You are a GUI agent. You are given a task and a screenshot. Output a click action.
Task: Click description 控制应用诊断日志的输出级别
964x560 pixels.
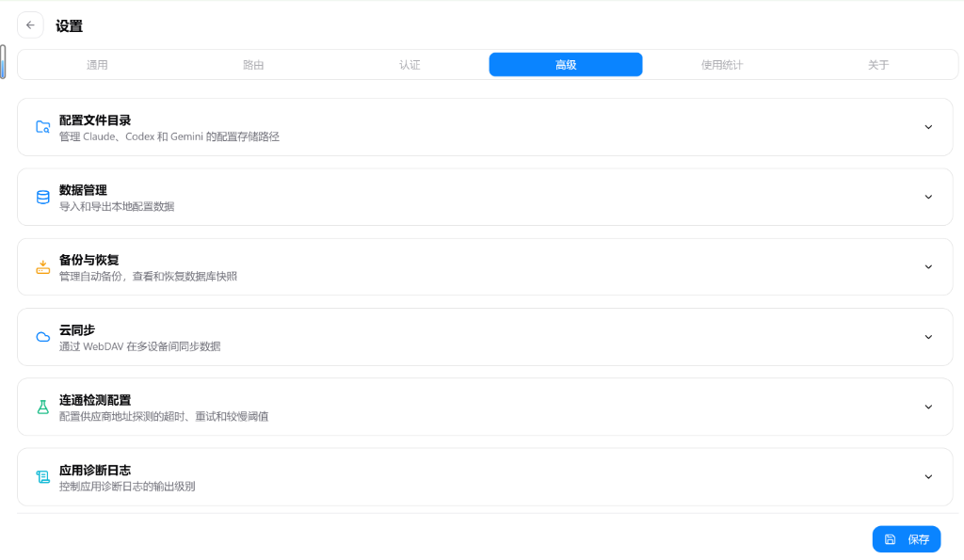pos(127,487)
